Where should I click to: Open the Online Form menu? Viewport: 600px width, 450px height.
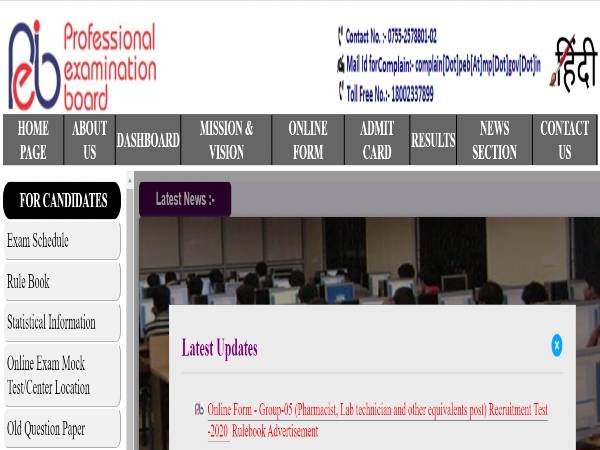tap(308, 140)
